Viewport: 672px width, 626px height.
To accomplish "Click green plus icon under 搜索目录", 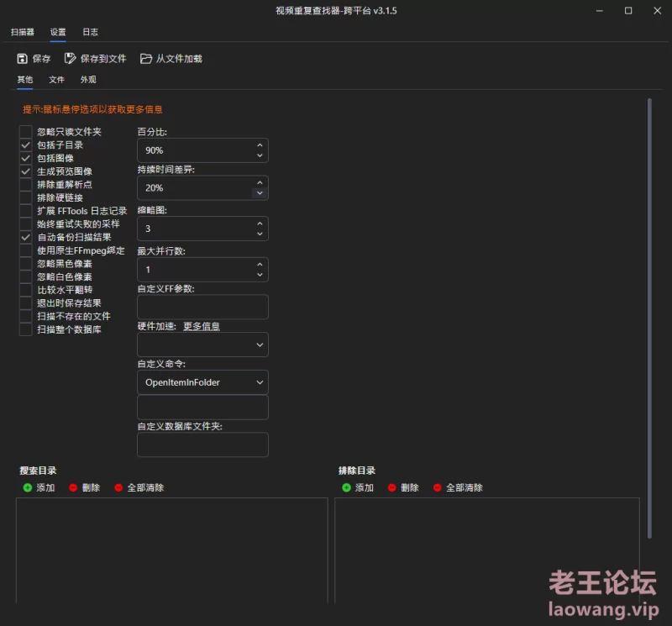I will pyautogui.click(x=28, y=487).
